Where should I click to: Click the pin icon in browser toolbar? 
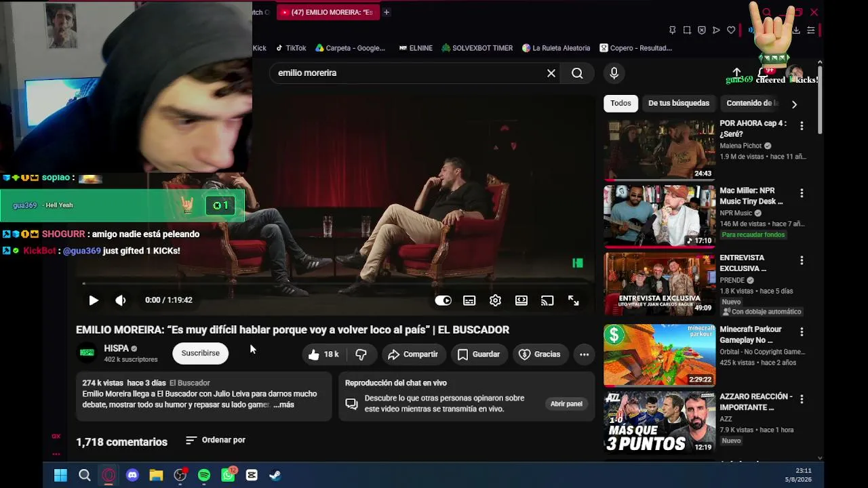pyautogui.click(x=672, y=30)
